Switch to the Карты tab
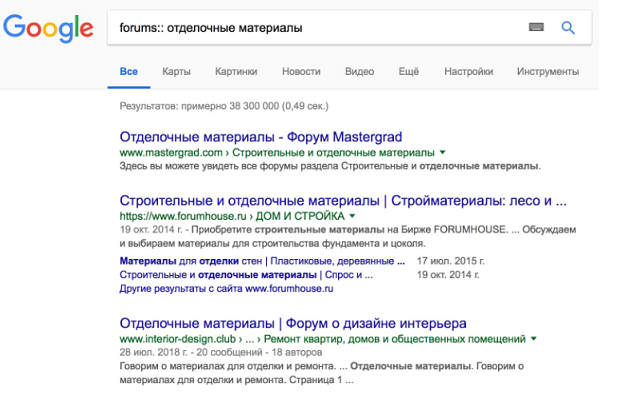The image size is (636, 394). [x=176, y=71]
